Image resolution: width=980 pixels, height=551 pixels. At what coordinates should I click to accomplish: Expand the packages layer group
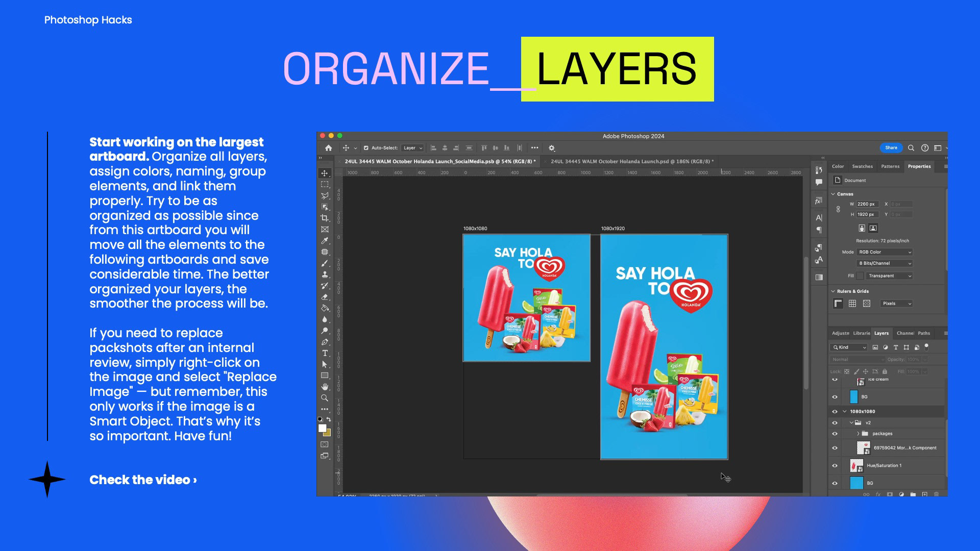pos(859,434)
